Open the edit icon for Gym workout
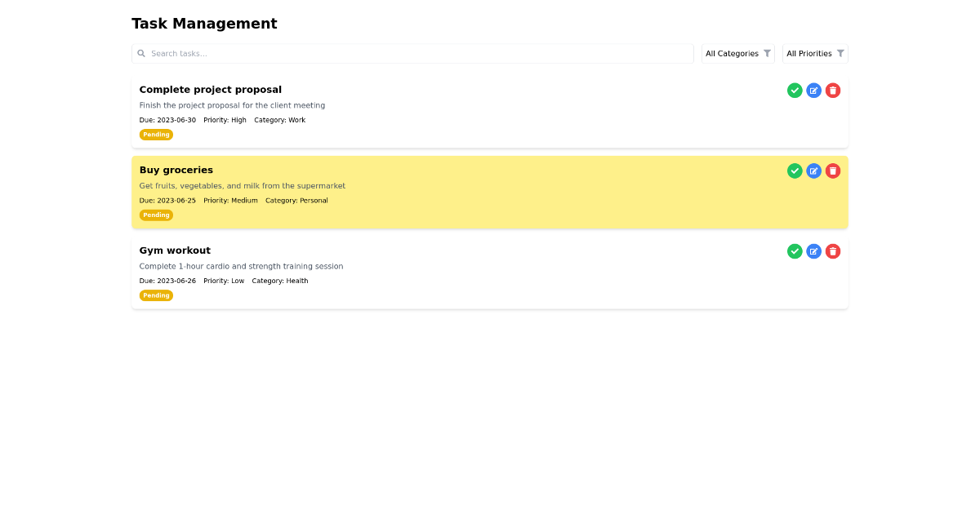The image size is (980, 514). tap(813, 251)
